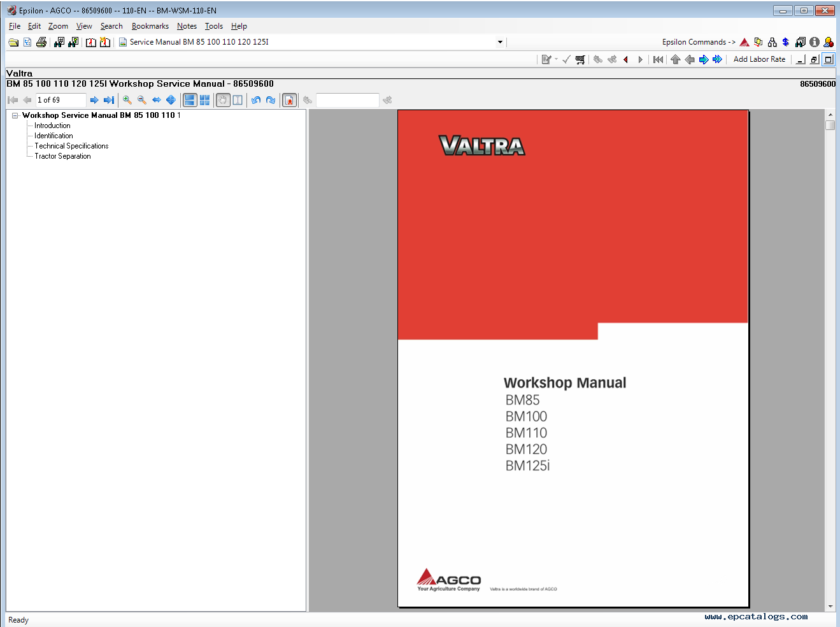Collapse the Workshop Service Manual tree node
The image size is (840, 627).
15,115
